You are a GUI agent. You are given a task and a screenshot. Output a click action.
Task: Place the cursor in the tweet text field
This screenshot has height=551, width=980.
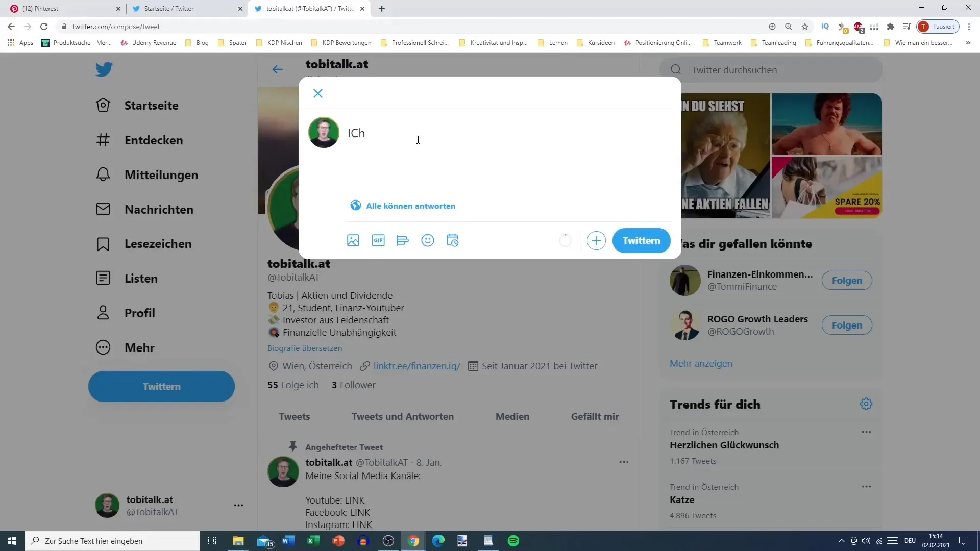coord(508,133)
